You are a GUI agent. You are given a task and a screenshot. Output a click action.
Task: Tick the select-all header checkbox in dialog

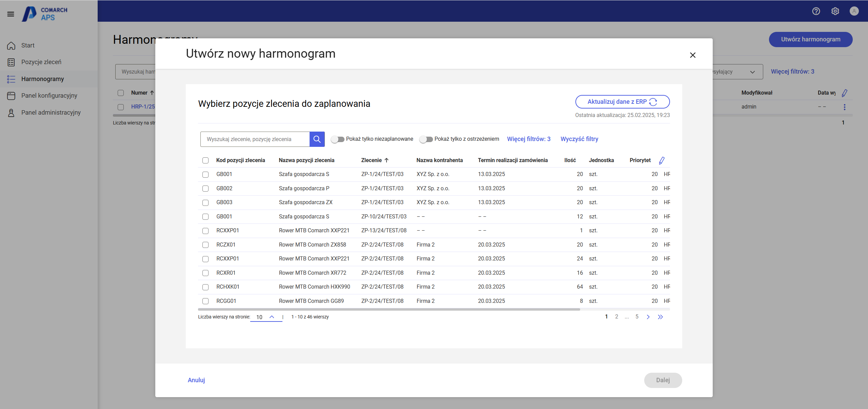(205, 160)
